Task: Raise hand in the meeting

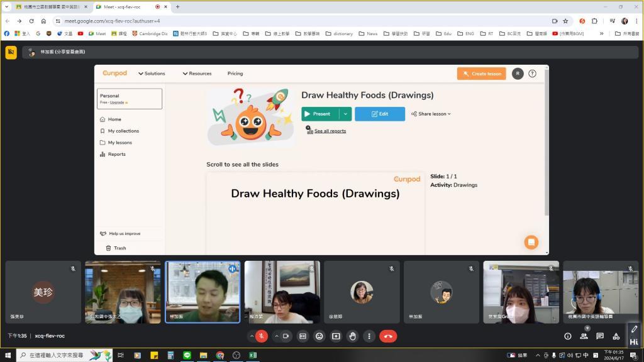Action: [x=353, y=336]
